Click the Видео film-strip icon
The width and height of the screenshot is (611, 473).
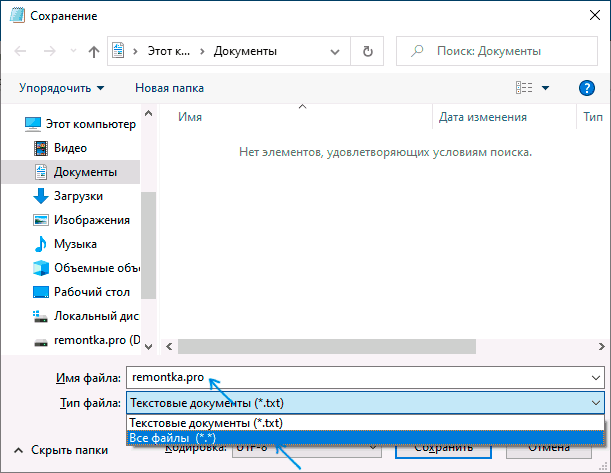click(x=41, y=148)
